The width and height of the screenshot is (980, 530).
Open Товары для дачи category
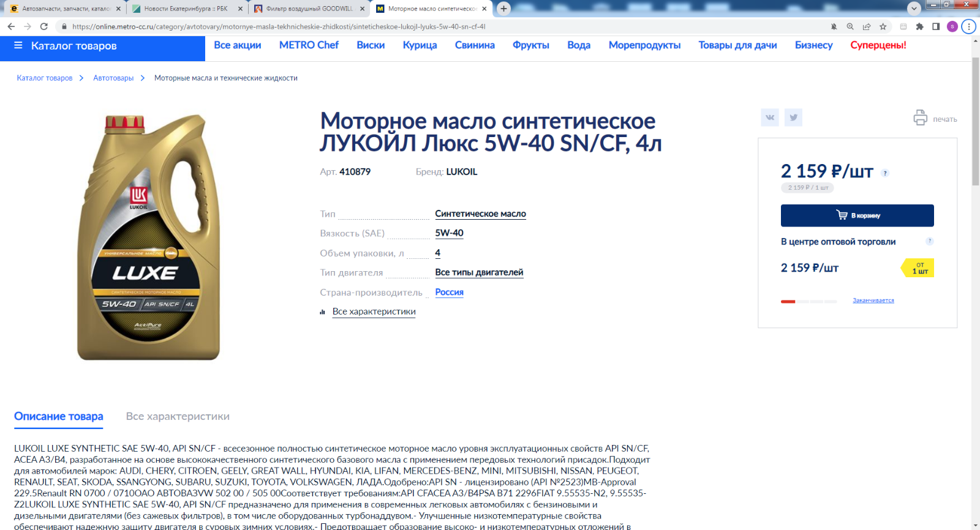coord(737,45)
